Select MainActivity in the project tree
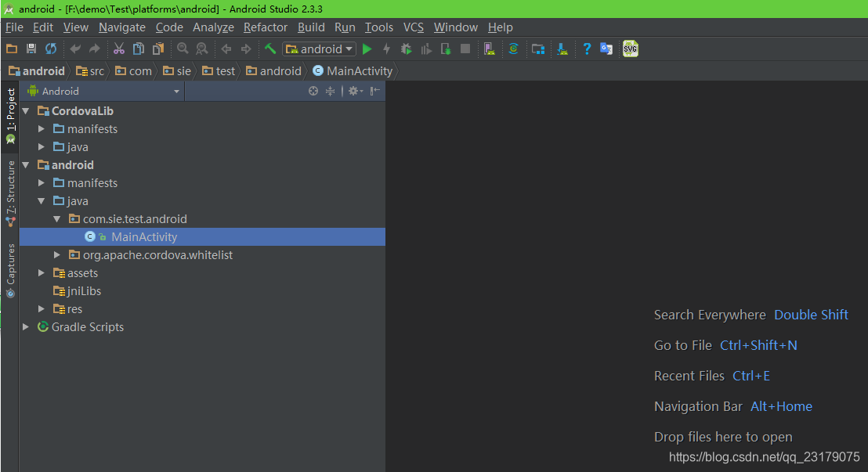 [203, 237]
